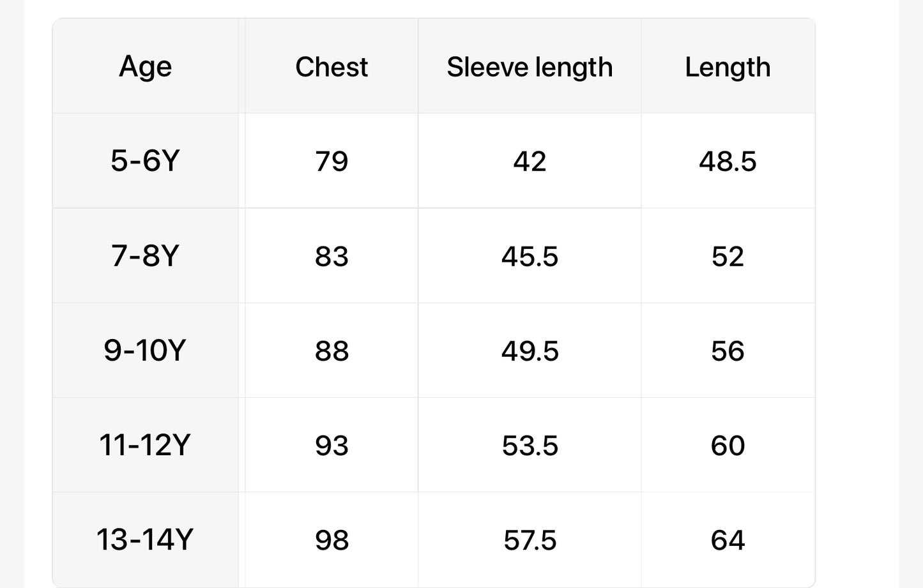
Task: Click chest value 83 cell
Action: pyautogui.click(x=332, y=256)
